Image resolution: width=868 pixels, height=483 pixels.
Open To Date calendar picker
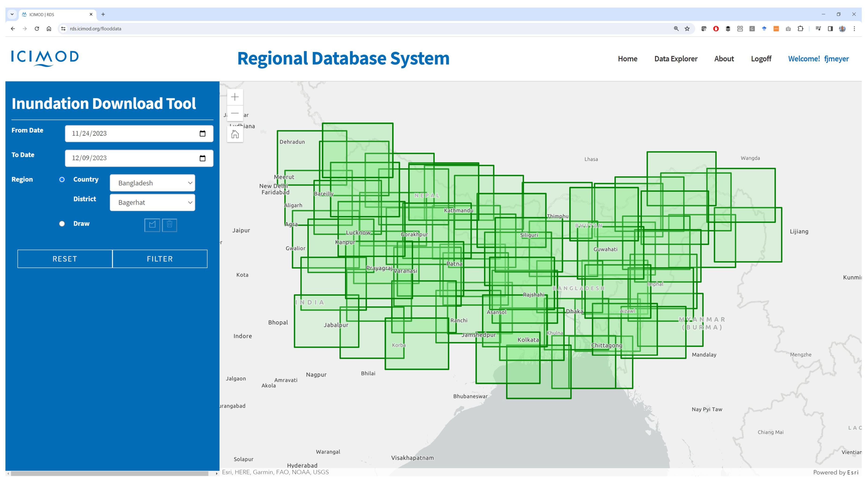coord(202,158)
